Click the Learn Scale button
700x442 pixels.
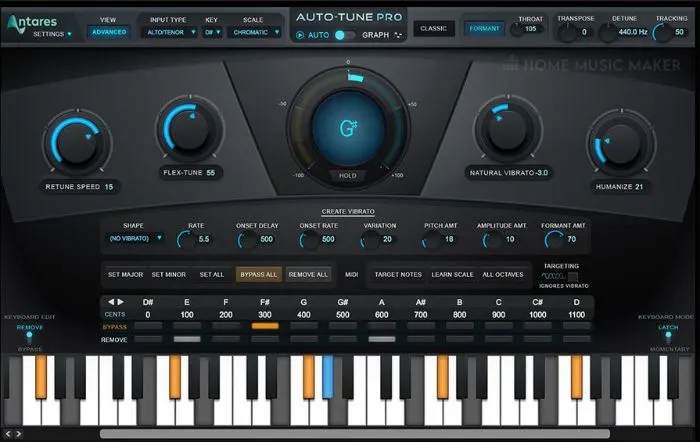coord(452,275)
